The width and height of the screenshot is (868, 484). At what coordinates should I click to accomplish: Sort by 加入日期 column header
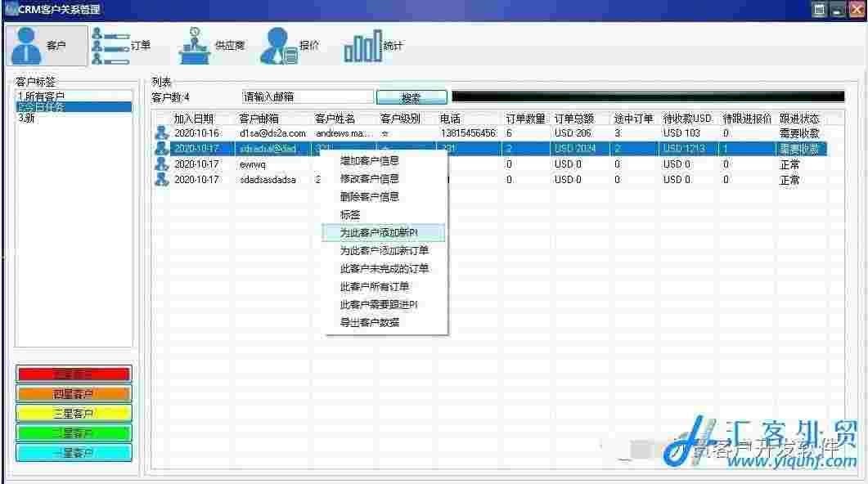[194, 119]
